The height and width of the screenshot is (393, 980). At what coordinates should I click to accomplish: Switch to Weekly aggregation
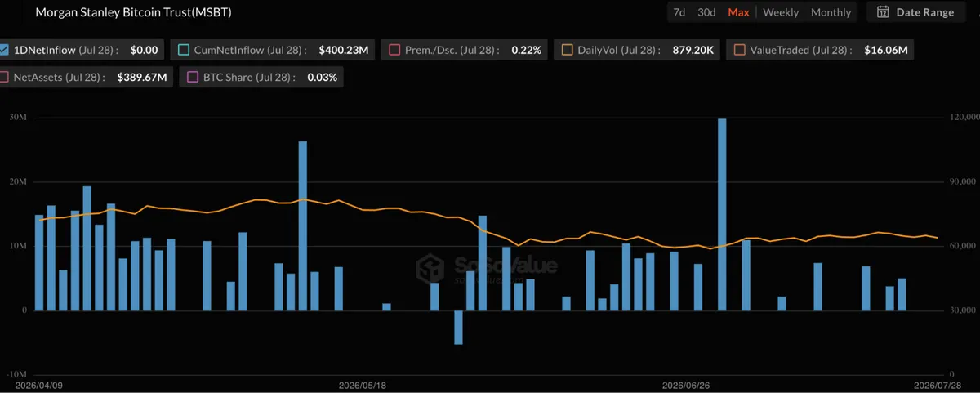pyautogui.click(x=781, y=12)
